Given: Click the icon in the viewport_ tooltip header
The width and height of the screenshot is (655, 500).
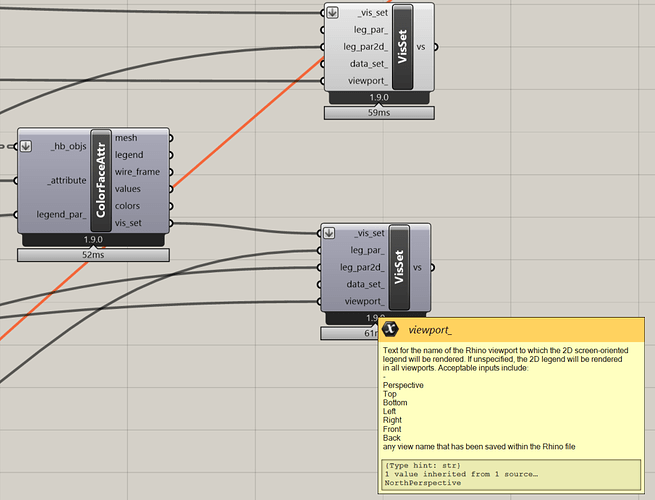Looking at the screenshot, I should coord(392,329).
